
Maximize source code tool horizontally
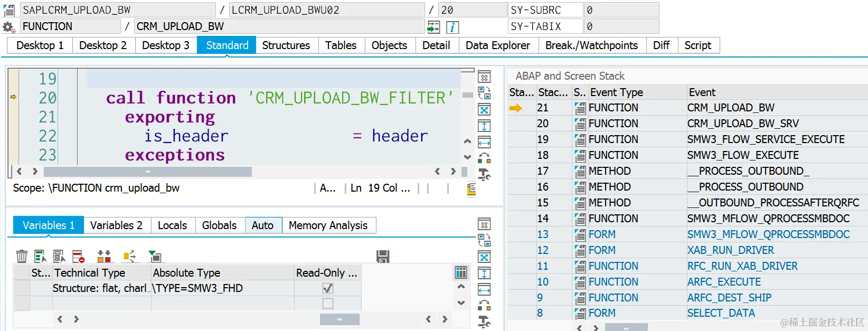[x=484, y=143]
